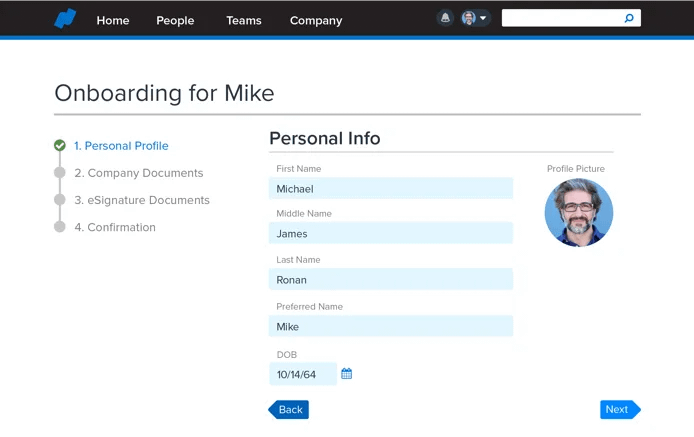Viewport: 694px width, 437px height.
Task: Click the user avatar in the top bar
Action: [x=468, y=18]
